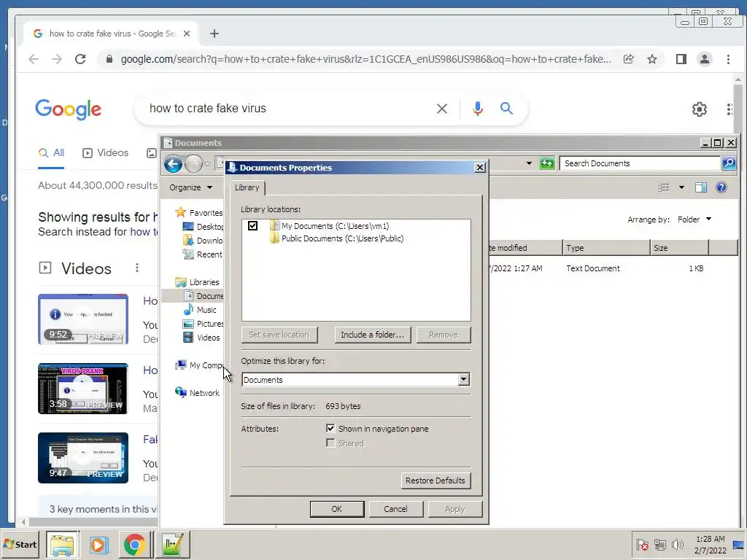Cancel the Documents Properties dialog
The height and width of the screenshot is (560, 747).
click(396, 509)
